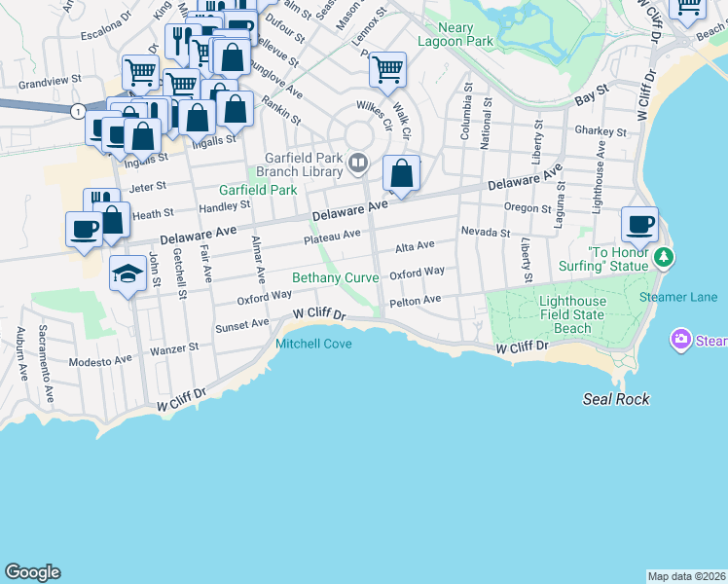The height and width of the screenshot is (584, 728).
Task: Click the Handley St street label
Action: click(225, 206)
